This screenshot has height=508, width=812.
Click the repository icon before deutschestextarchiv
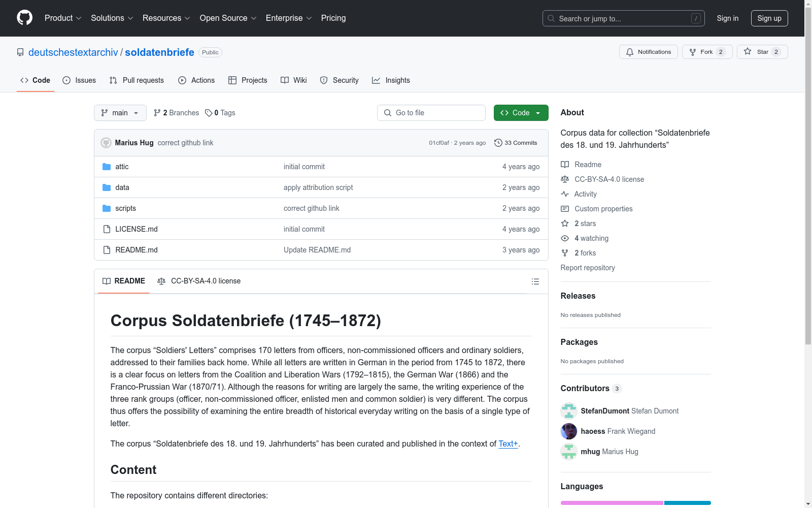20,52
